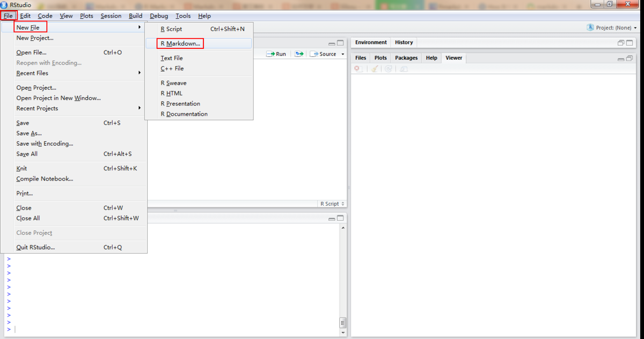
Task: Open the Help menu in menu bar
Action: tap(204, 16)
